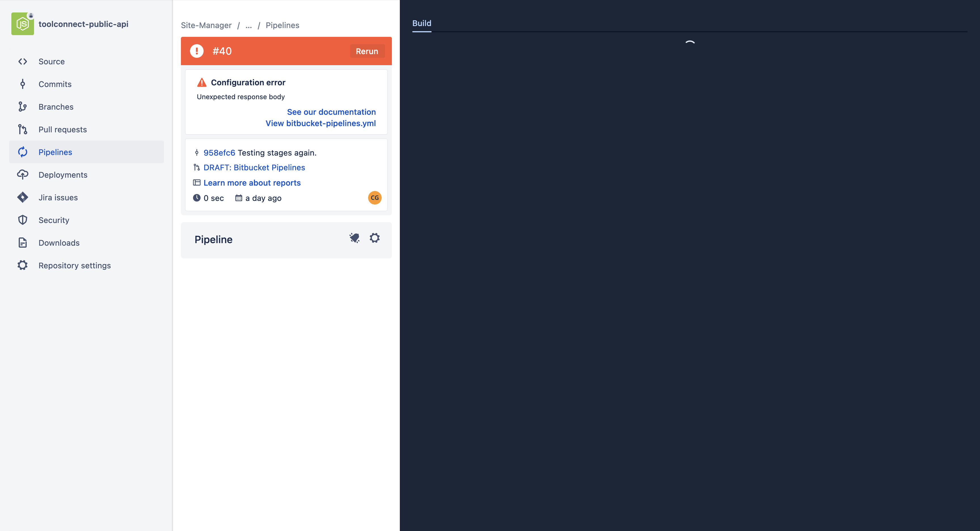This screenshot has width=980, height=531.
Task: Select the Source icon in the sidebar
Action: coord(22,61)
